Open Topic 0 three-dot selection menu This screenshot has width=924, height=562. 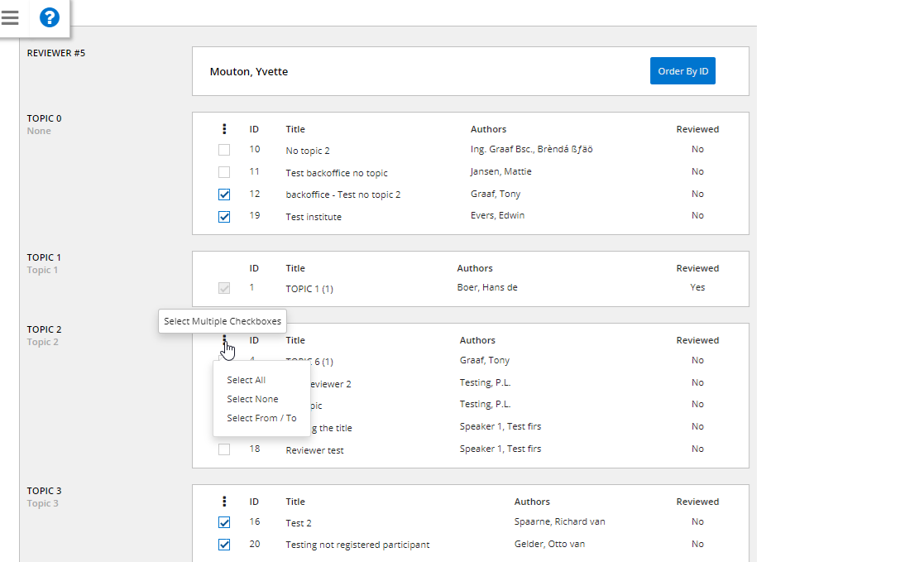pyautogui.click(x=224, y=129)
